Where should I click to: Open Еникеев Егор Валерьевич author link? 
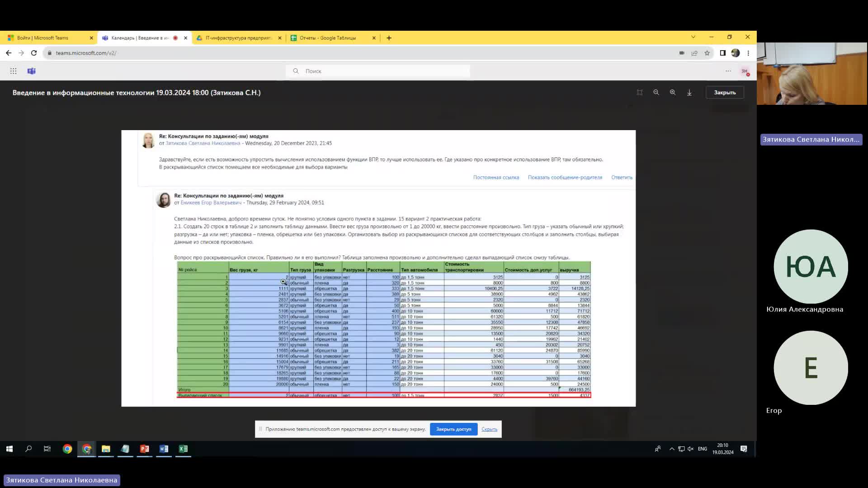211,203
